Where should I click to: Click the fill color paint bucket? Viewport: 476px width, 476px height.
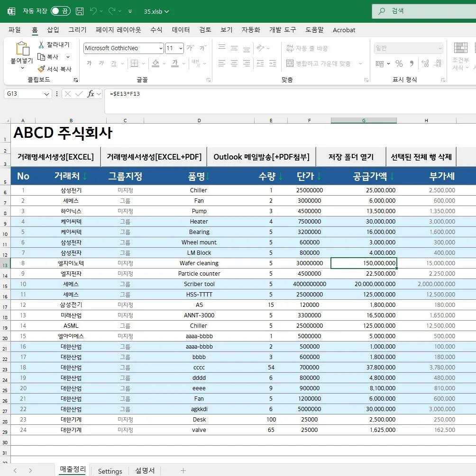[155, 63]
